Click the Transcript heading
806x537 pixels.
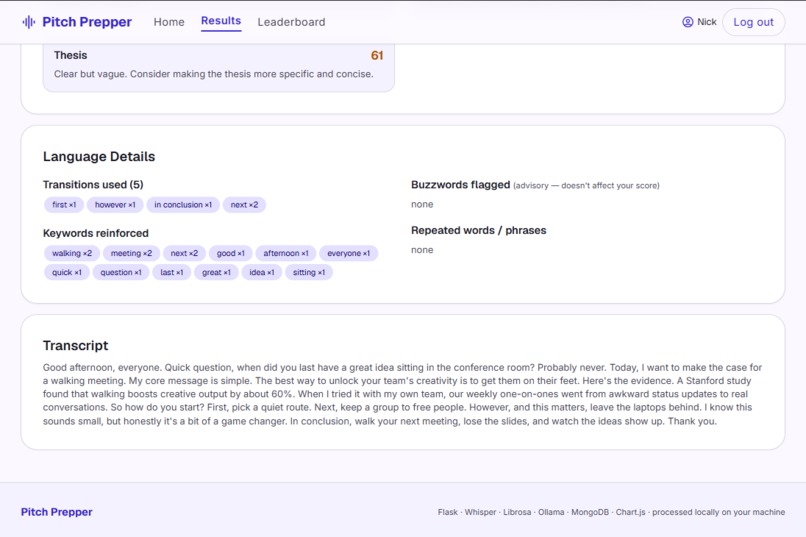pyautogui.click(x=76, y=346)
